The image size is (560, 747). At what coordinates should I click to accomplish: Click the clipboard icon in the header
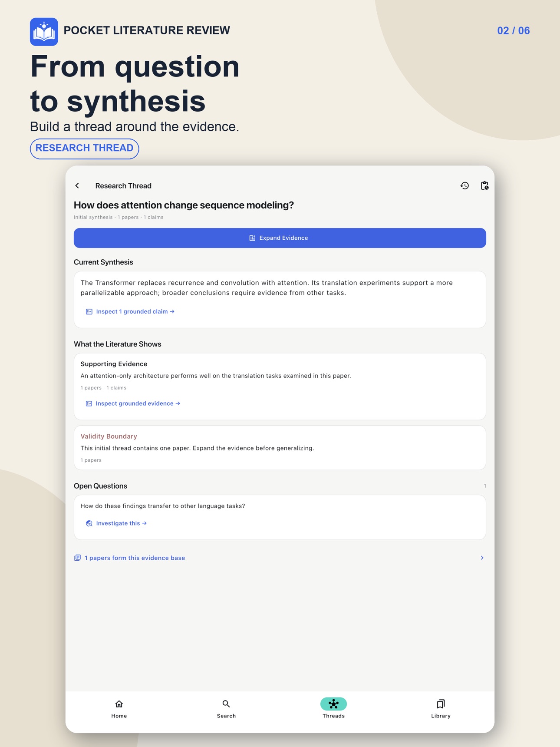point(484,186)
